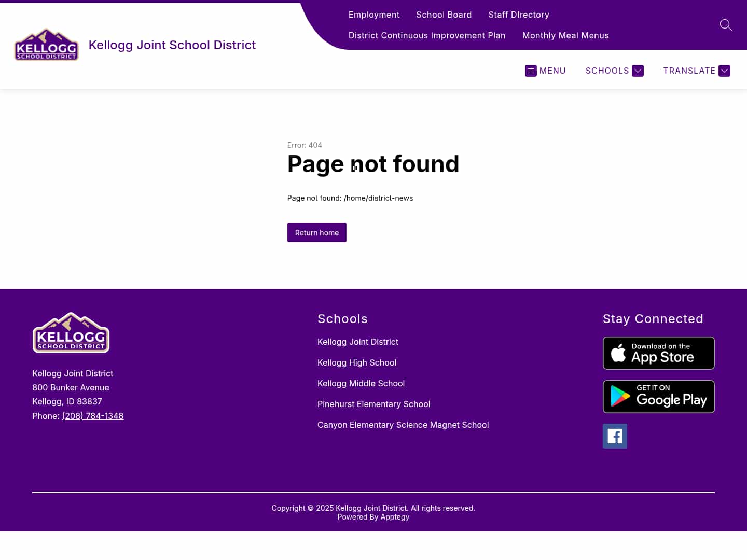Viewport: 747px width, 560px height.
Task: Call the district phone number link
Action: click(x=93, y=416)
